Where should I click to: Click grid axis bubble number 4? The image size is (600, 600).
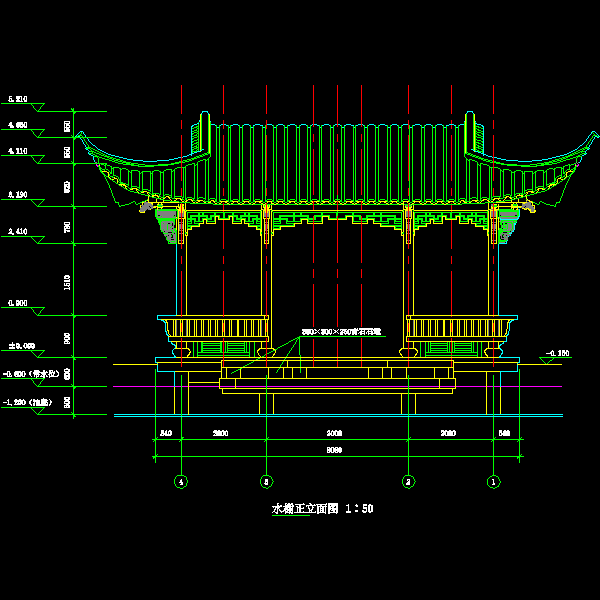click(181, 481)
